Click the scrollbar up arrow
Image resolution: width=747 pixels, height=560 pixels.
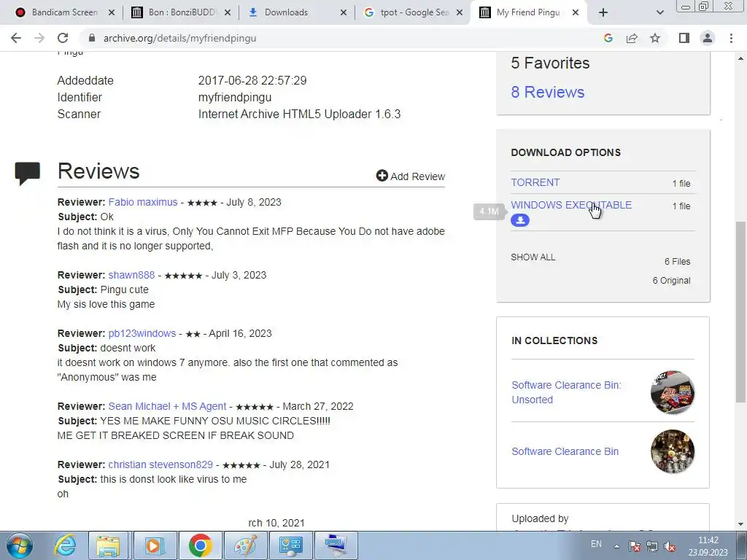coord(741,58)
